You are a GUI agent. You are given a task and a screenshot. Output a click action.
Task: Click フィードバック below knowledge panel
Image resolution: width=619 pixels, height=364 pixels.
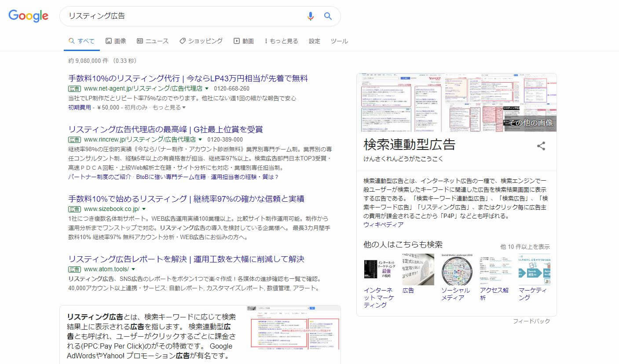[531, 321]
